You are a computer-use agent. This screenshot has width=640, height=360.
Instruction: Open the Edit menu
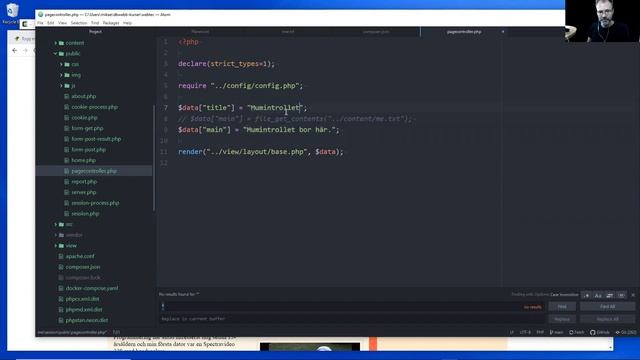pyautogui.click(x=51, y=23)
